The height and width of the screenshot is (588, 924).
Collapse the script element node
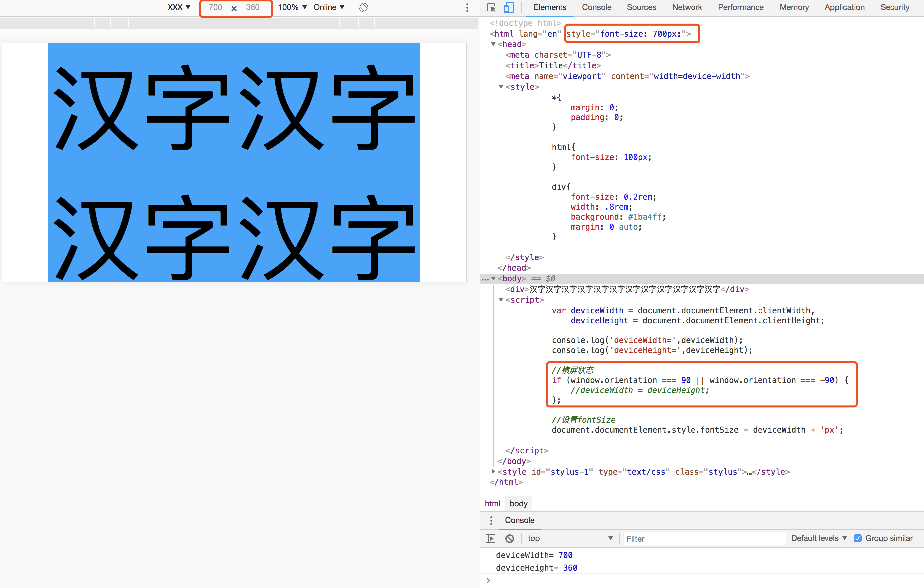pos(501,300)
